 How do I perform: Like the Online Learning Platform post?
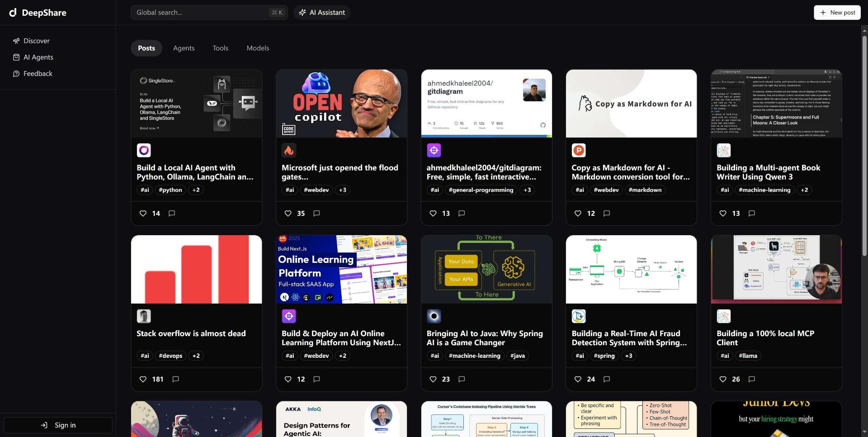coord(288,379)
